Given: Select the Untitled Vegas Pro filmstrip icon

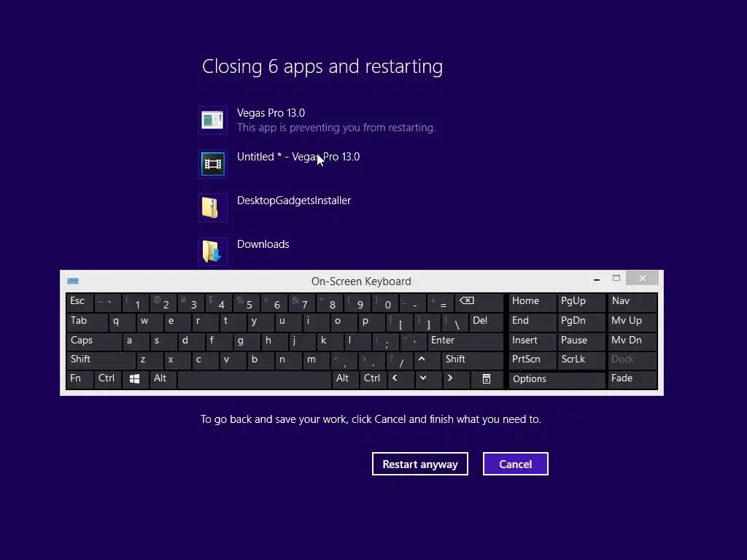Looking at the screenshot, I should click(212, 164).
